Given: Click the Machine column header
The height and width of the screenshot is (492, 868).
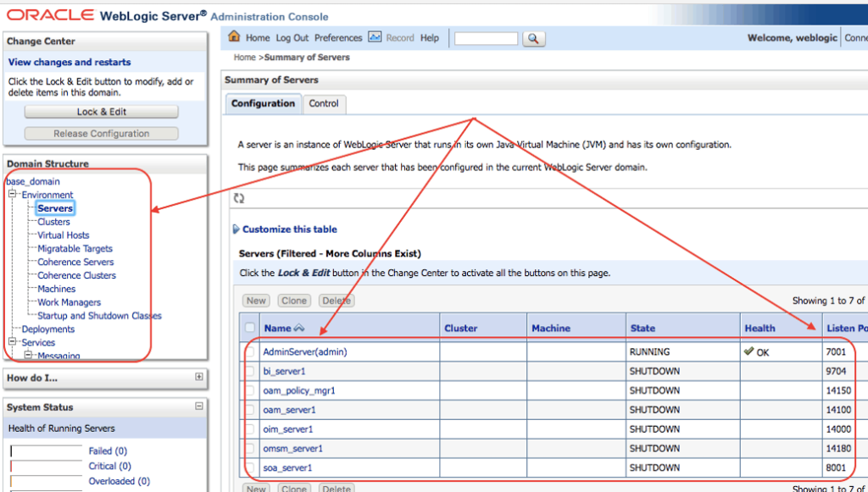Looking at the screenshot, I should click(x=551, y=328).
